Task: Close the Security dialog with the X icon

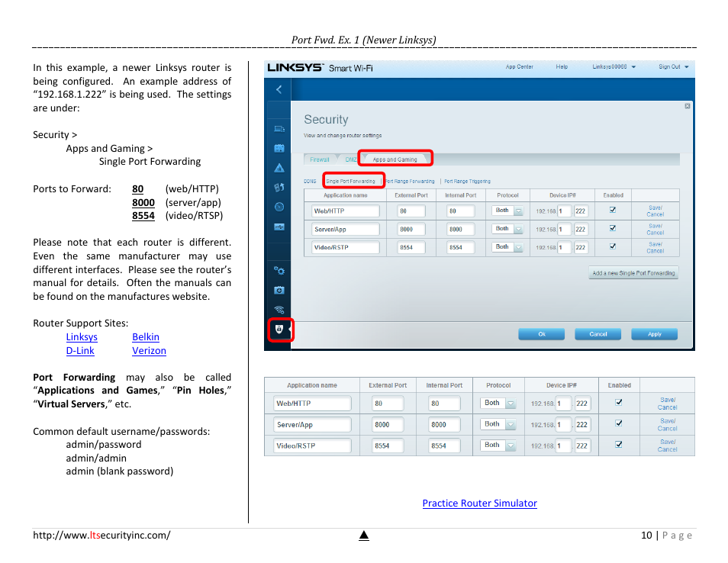Action: click(x=687, y=106)
